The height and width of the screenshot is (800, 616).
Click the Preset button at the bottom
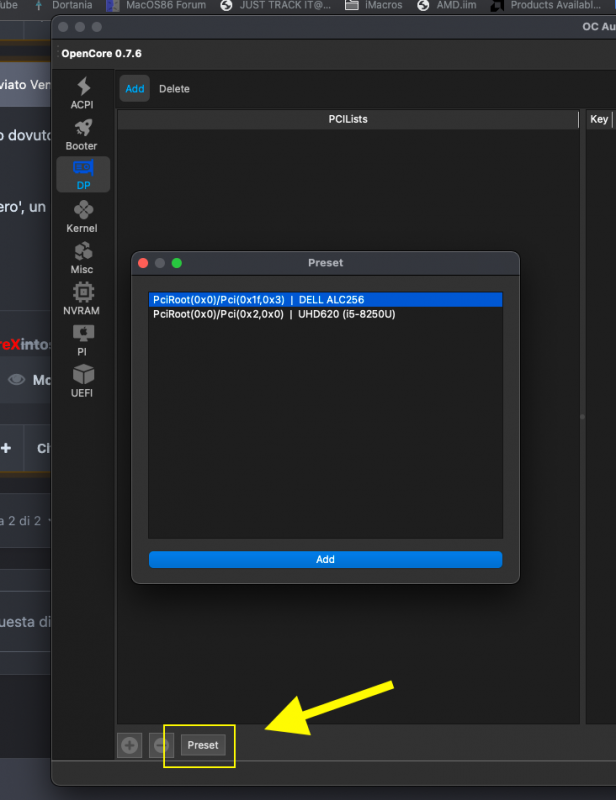pyautogui.click(x=203, y=745)
